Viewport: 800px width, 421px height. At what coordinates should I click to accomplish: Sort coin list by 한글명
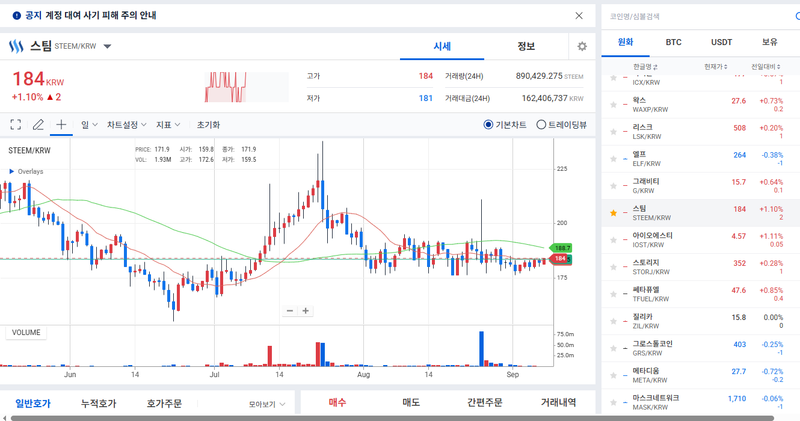pyautogui.click(x=645, y=67)
